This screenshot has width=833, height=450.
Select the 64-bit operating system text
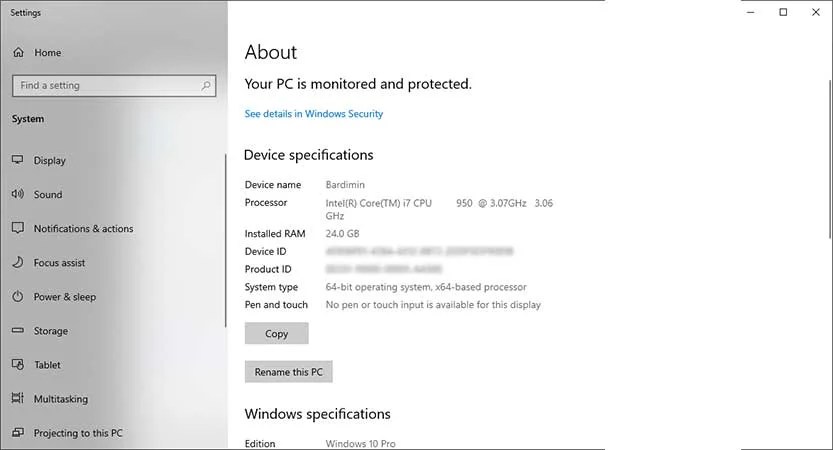point(426,287)
